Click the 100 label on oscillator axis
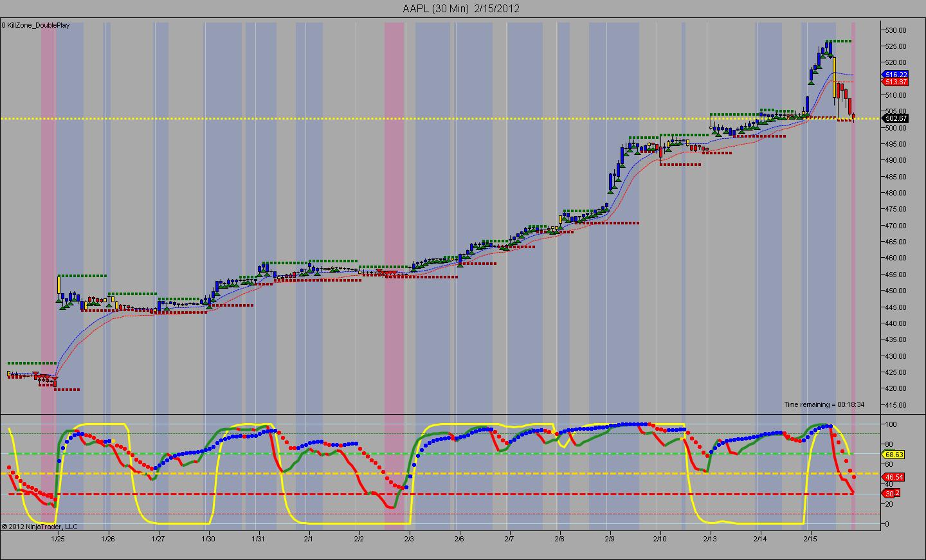 [891, 424]
